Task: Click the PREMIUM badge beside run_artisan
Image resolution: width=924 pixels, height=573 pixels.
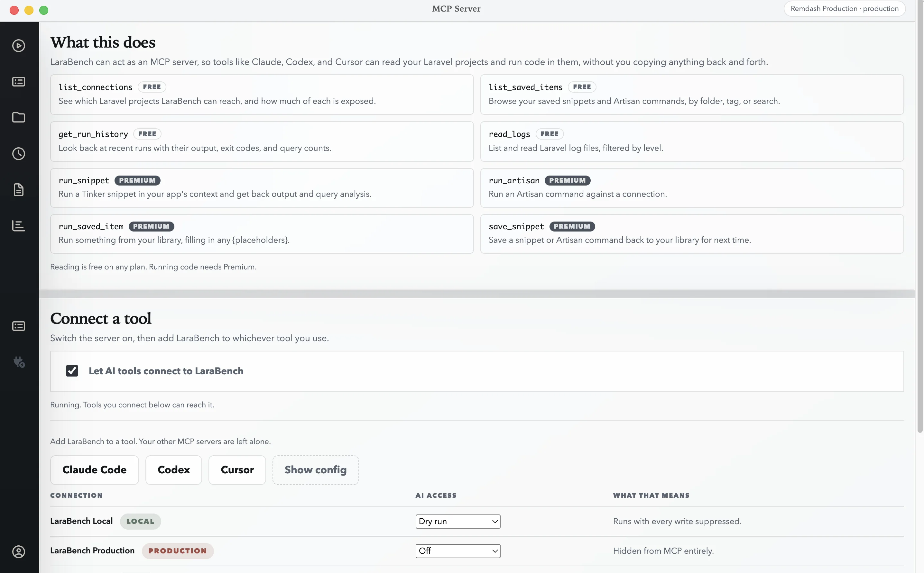Action: (567, 180)
